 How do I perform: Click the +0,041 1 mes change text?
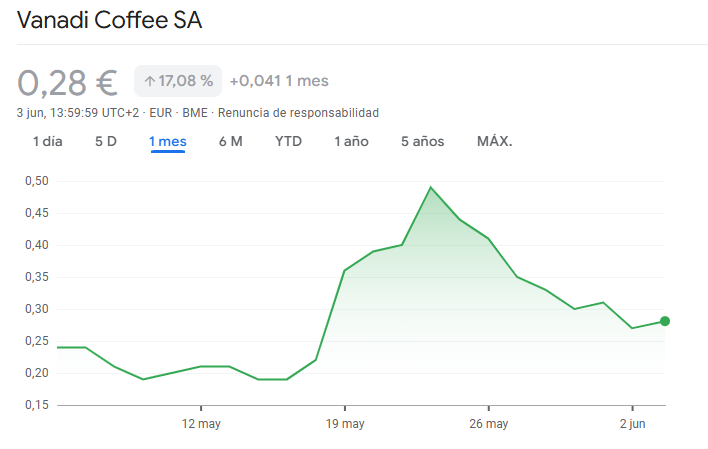[x=279, y=81]
